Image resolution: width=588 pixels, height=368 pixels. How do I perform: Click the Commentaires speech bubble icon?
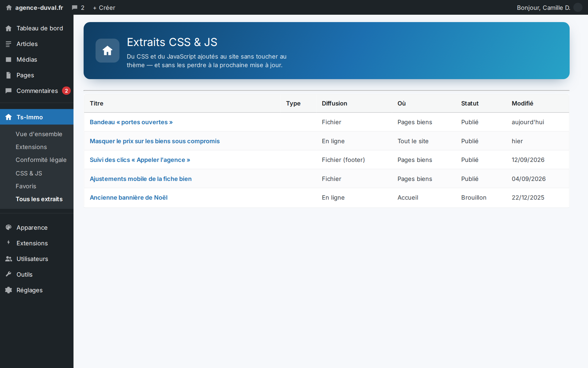click(x=9, y=91)
